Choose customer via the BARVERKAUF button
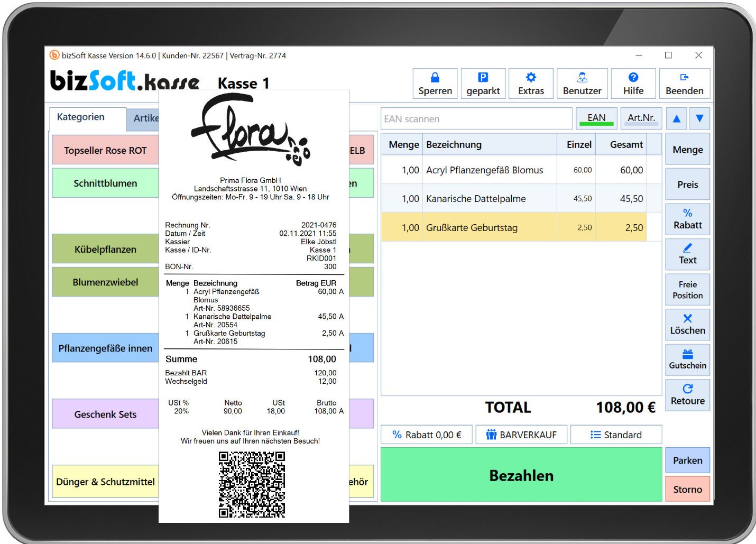Screen dimensions: 756x544 point(521,435)
